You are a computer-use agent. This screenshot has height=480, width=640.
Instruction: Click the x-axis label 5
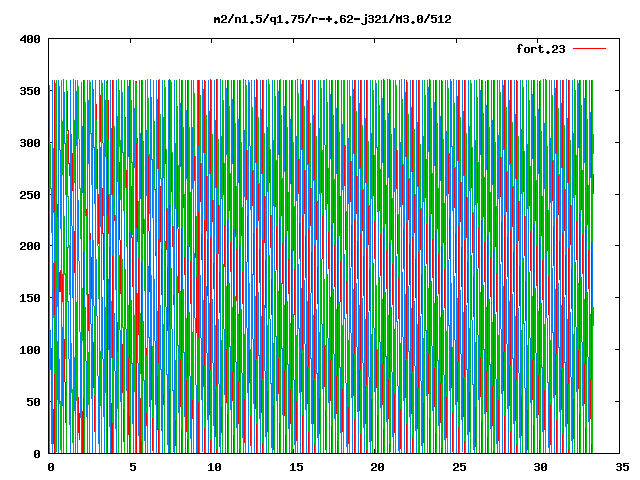(x=133, y=467)
